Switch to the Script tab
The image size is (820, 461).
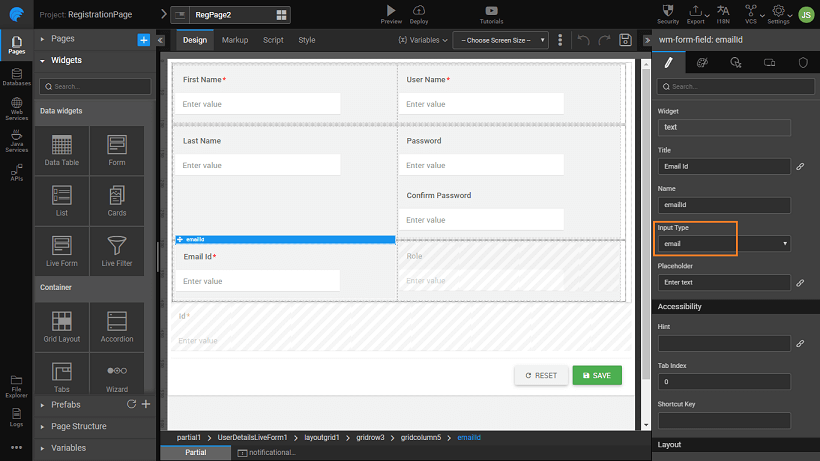(273, 40)
